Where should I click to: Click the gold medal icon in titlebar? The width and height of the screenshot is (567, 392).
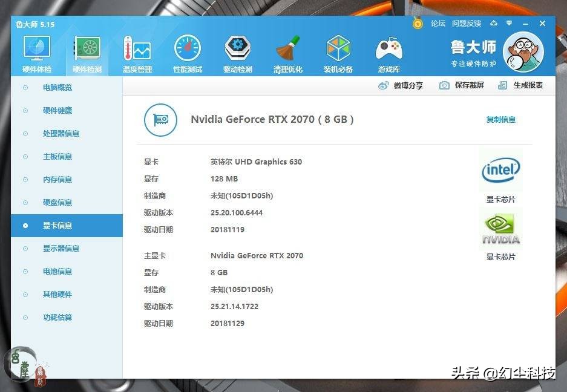(x=418, y=22)
